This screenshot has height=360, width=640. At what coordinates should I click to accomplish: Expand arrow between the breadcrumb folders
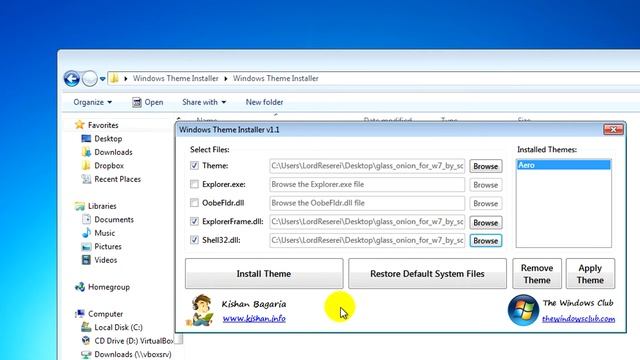[x=226, y=78]
